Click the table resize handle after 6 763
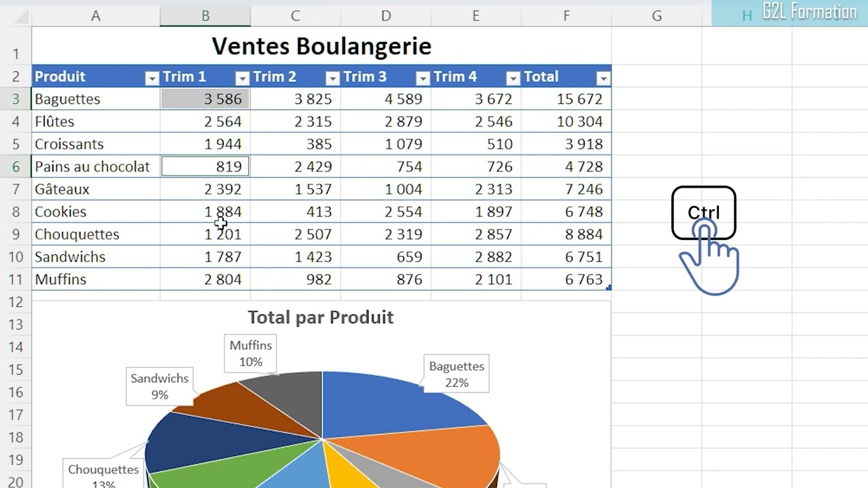Viewport: 868px width, 488px height. [x=609, y=288]
